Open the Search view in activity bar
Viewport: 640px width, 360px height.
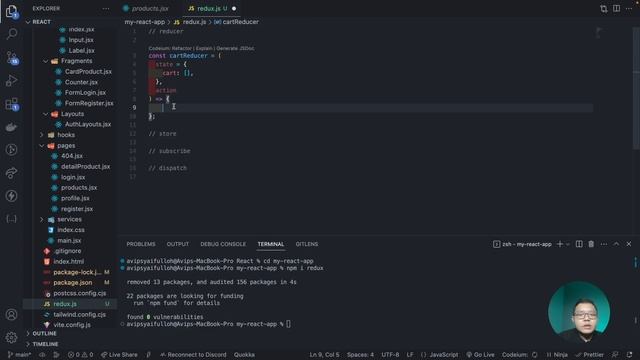coord(11,34)
